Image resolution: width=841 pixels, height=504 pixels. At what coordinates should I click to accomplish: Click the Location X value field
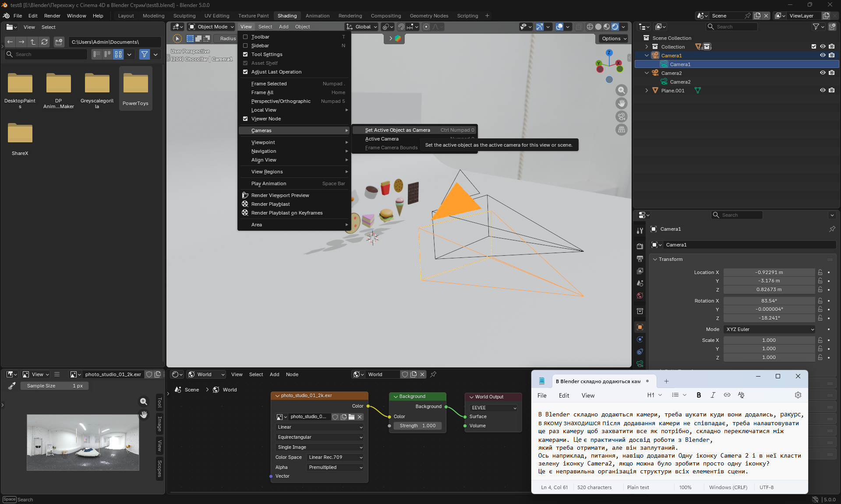click(x=769, y=272)
